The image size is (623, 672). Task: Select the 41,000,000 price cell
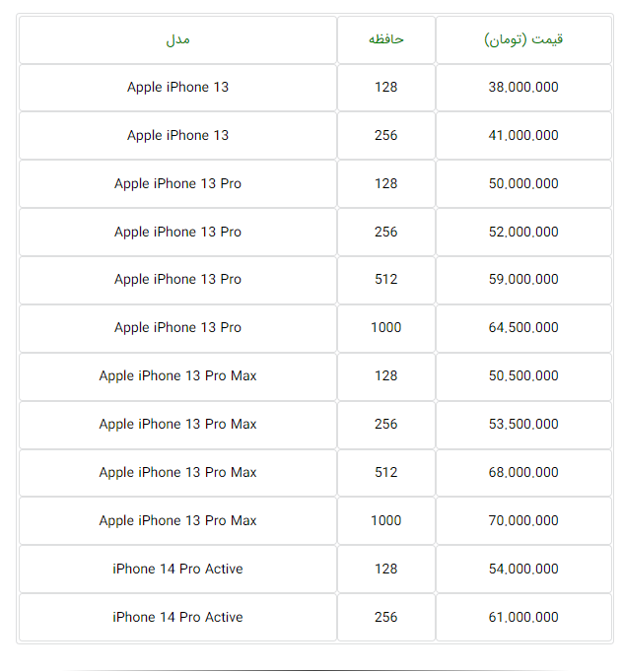coord(523,135)
